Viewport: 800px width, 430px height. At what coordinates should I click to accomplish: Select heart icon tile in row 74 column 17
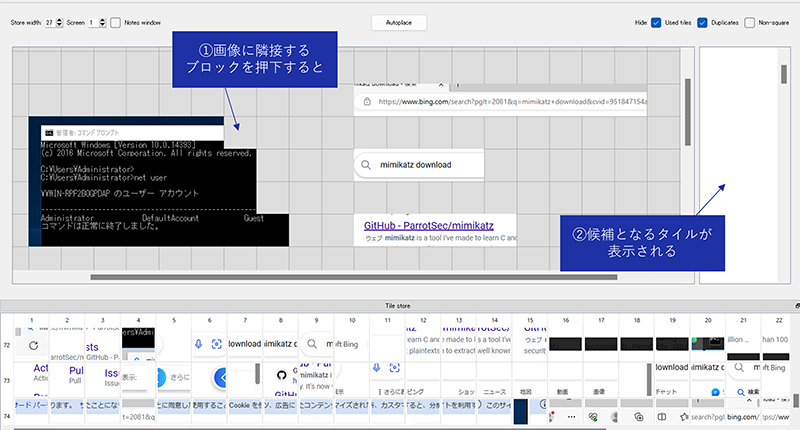(x=601, y=411)
